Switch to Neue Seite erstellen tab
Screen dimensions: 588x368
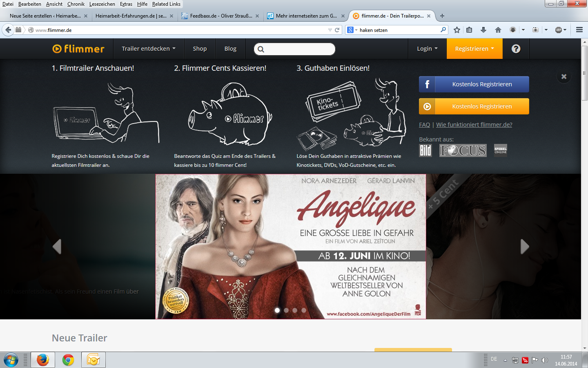(x=45, y=16)
